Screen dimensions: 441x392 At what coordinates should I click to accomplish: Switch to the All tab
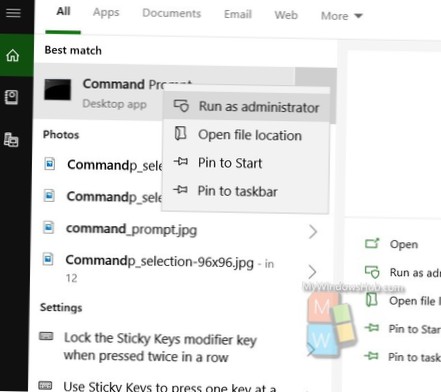[x=63, y=11]
